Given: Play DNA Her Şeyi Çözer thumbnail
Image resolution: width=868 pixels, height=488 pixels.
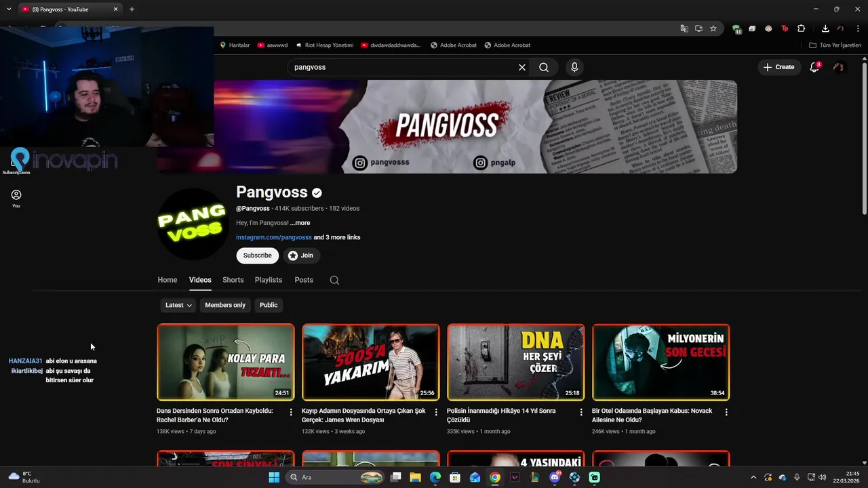Looking at the screenshot, I should pos(516,363).
